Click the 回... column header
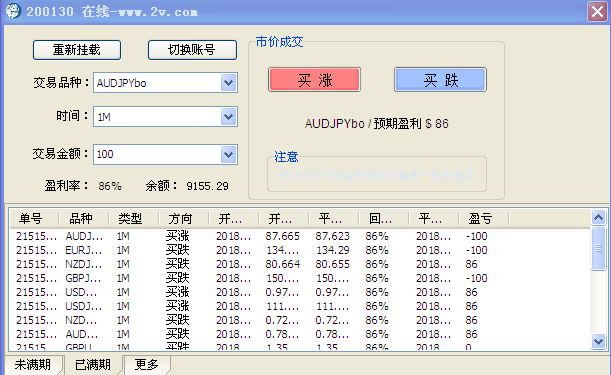The width and height of the screenshot is (611, 375). (383, 219)
